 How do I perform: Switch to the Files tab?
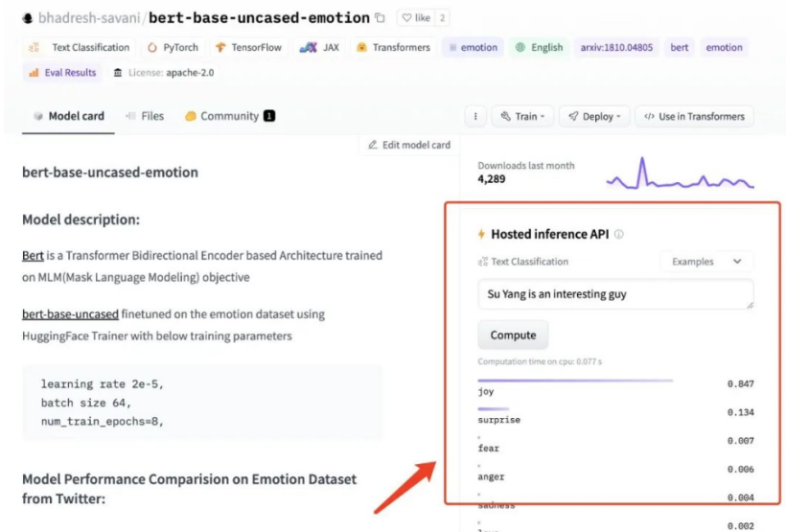pyautogui.click(x=145, y=116)
